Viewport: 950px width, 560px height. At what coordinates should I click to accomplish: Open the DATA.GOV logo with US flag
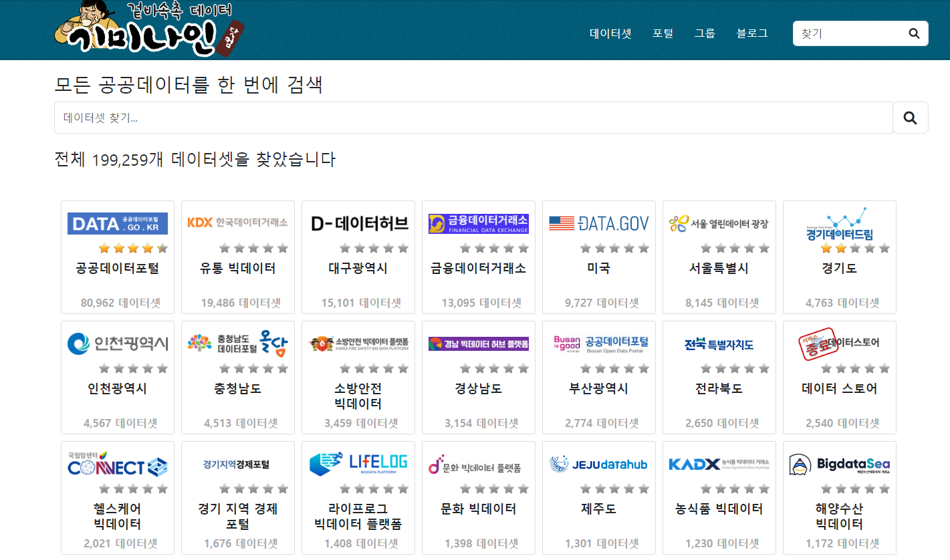pos(599,223)
